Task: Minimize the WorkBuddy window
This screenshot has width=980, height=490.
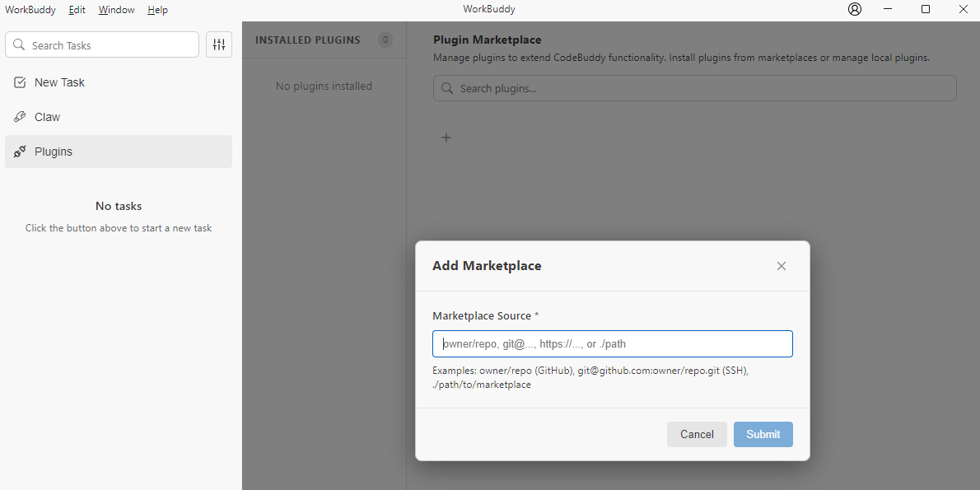Action: click(888, 10)
